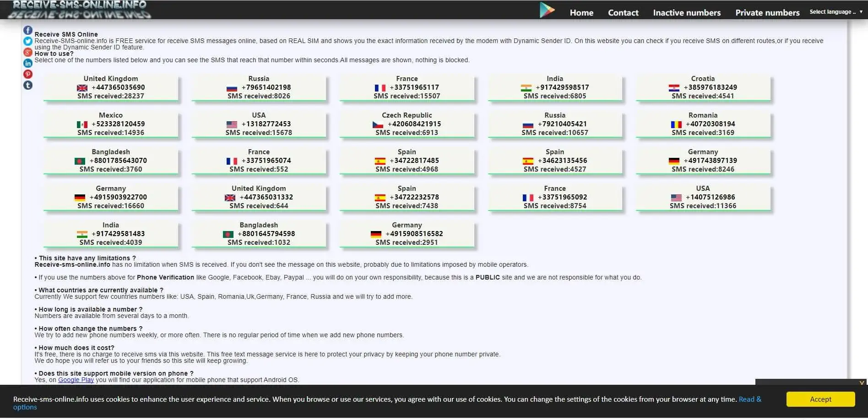Select France number +33751965074
This screenshot has height=420, width=868.
point(259,161)
